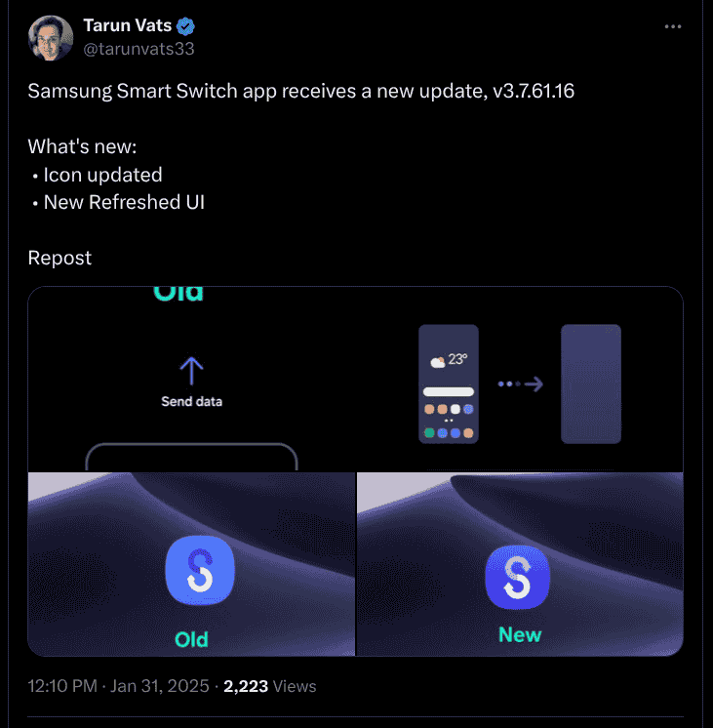Click the source phone with app icons
The image size is (713, 728).
coord(449,384)
